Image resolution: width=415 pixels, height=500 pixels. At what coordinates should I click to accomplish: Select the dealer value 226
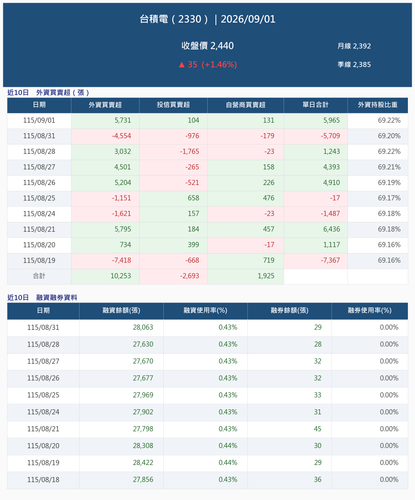268,183
